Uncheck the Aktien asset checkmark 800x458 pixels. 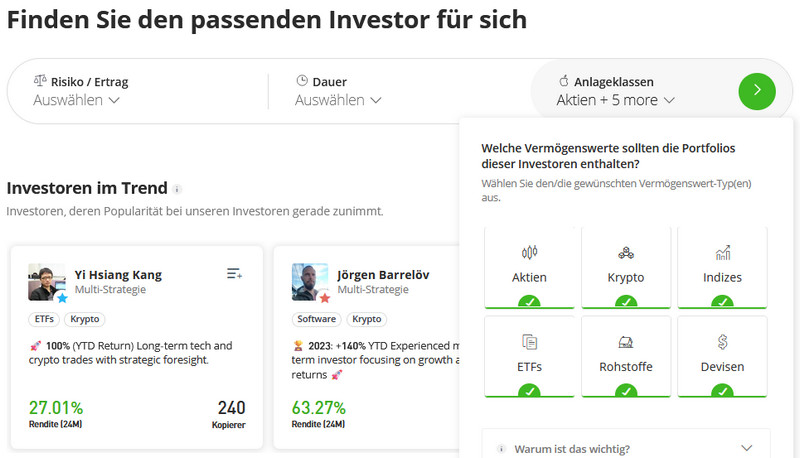point(530,301)
